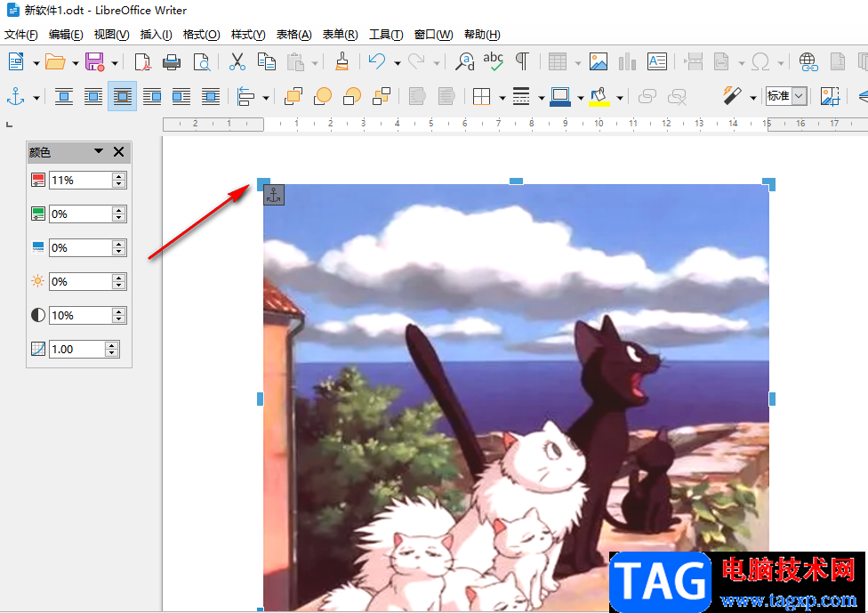Click the crop image icon
The height and width of the screenshot is (613, 868).
point(830,97)
